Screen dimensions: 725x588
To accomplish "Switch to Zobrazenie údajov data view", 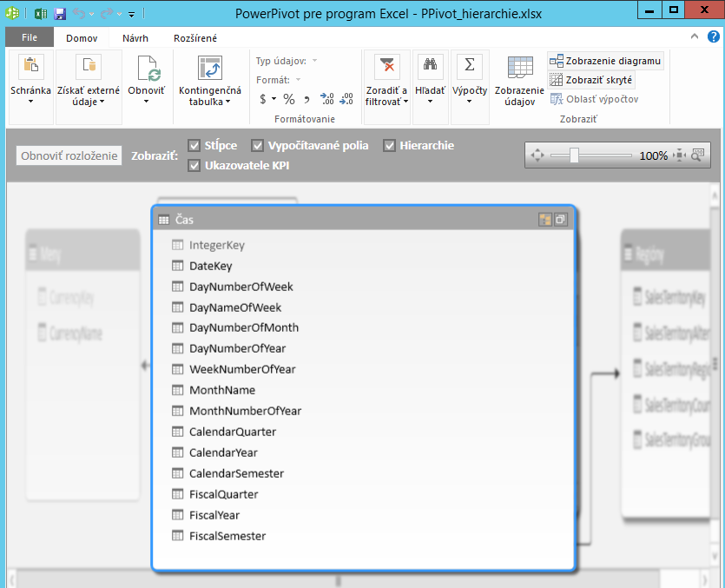I will [x=520, y=81].
